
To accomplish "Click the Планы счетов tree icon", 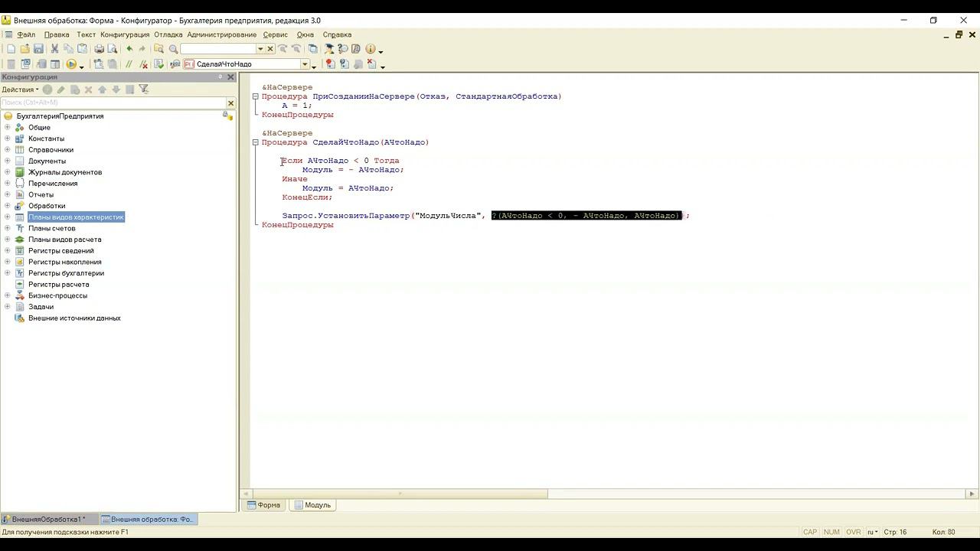I will [20, 228].
